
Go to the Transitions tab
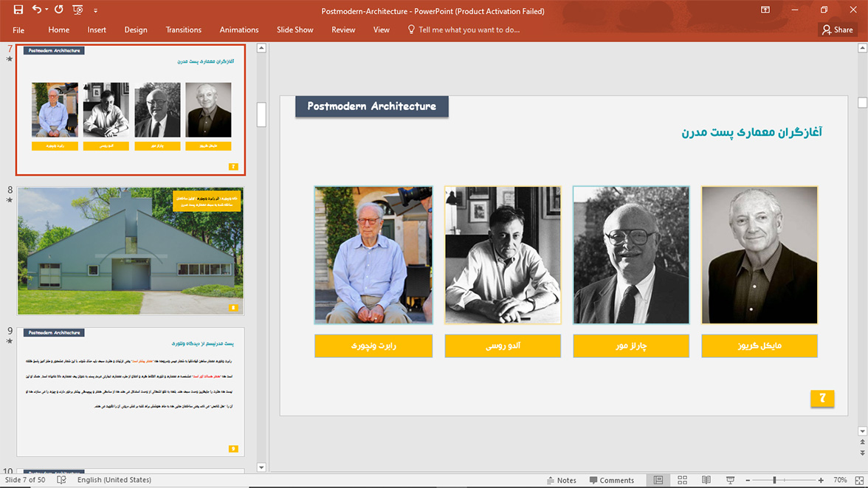tap(183, 30)
